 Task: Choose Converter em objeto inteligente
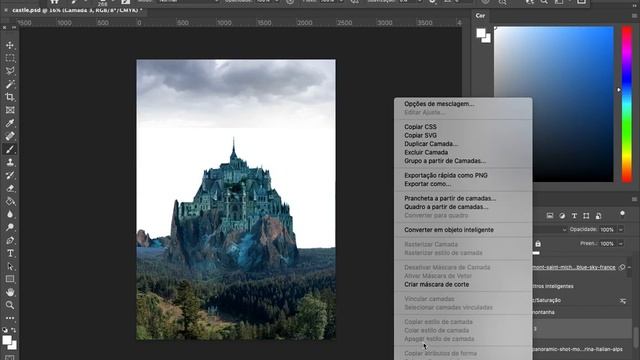click(x=449, y=229)
